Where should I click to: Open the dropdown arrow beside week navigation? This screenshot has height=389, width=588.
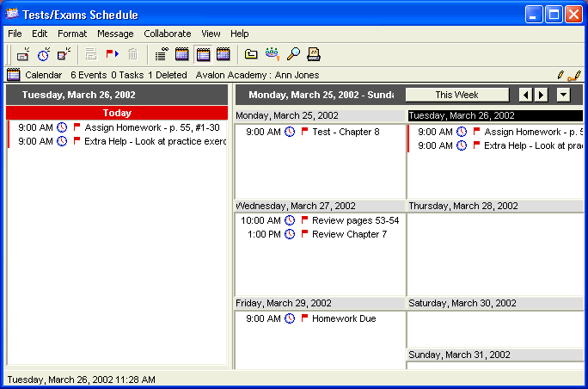click(x=563, y=95)
